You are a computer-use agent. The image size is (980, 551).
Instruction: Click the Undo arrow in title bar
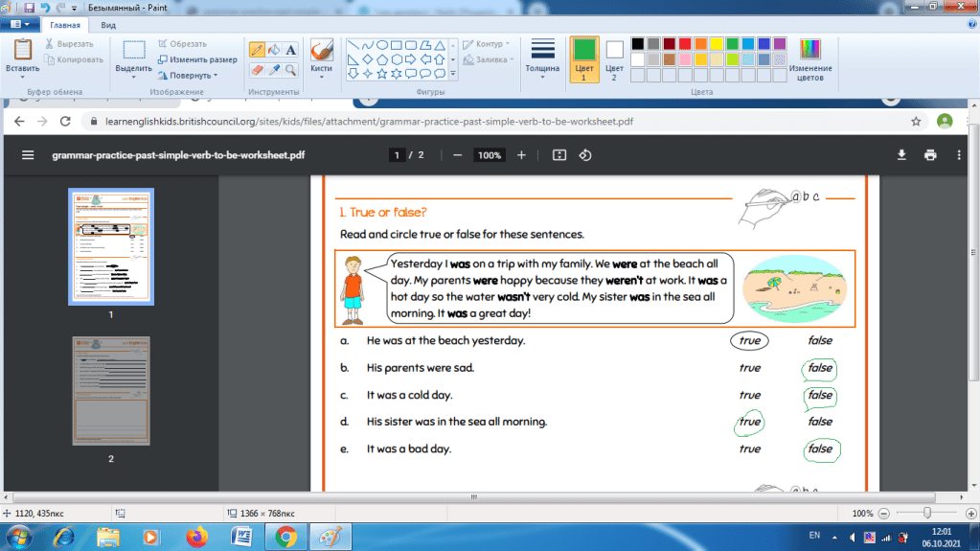(45, 7)
